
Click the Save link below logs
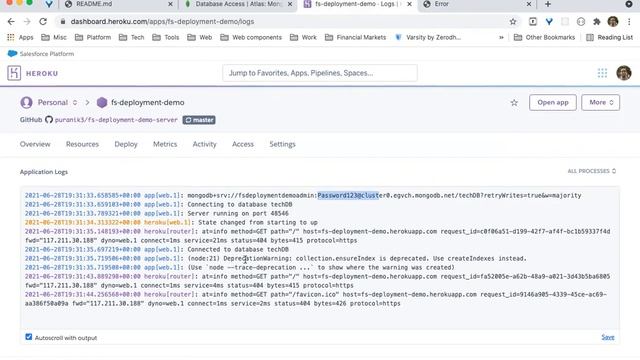click(x=608, y=337)
